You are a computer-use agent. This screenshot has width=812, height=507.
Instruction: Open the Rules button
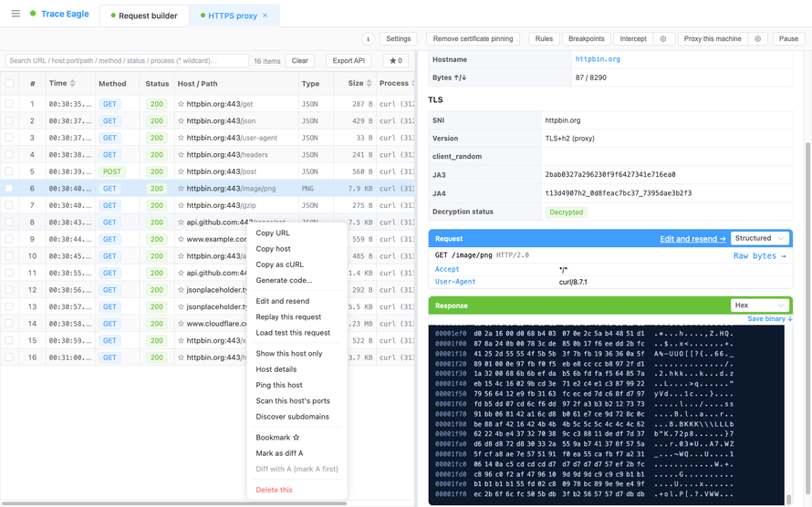coord(544,39)
